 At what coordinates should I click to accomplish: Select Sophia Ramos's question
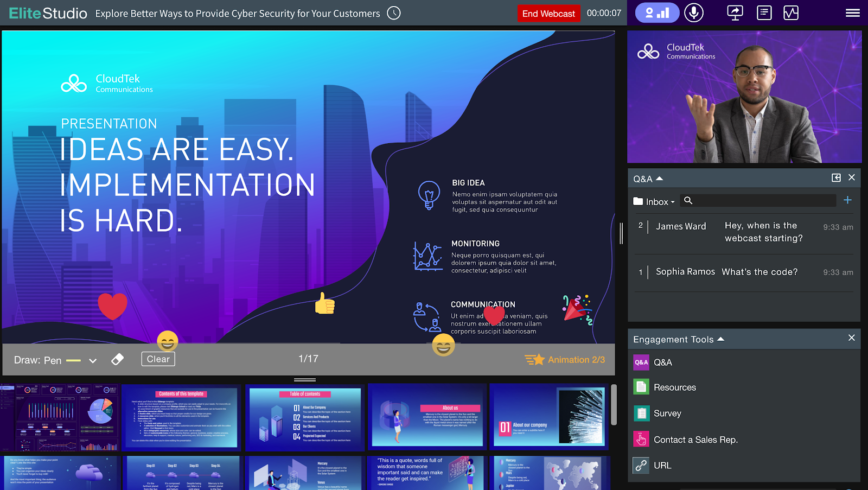tap(744, 272)
